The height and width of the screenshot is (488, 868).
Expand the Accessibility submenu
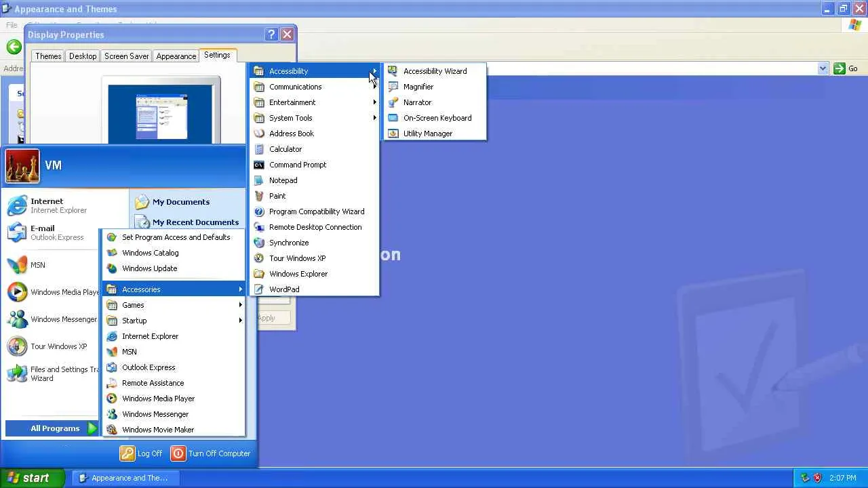(x=314, y=71)
